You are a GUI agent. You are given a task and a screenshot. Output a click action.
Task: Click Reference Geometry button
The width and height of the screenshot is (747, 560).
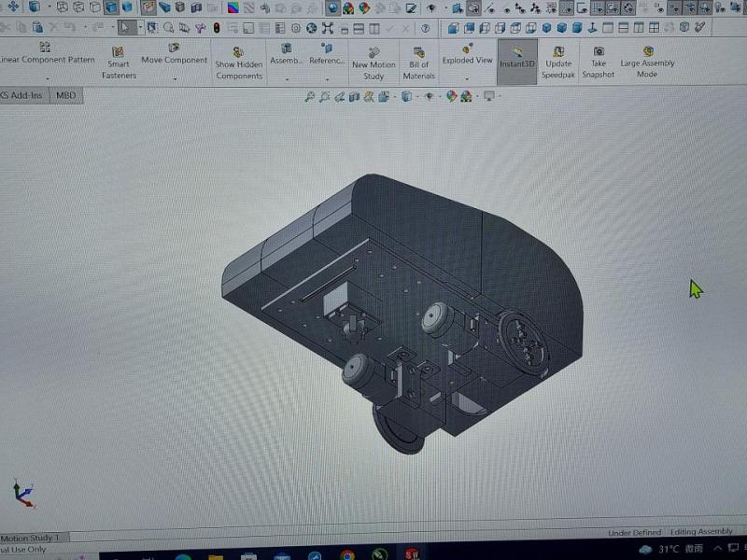(x=327, y=54)
